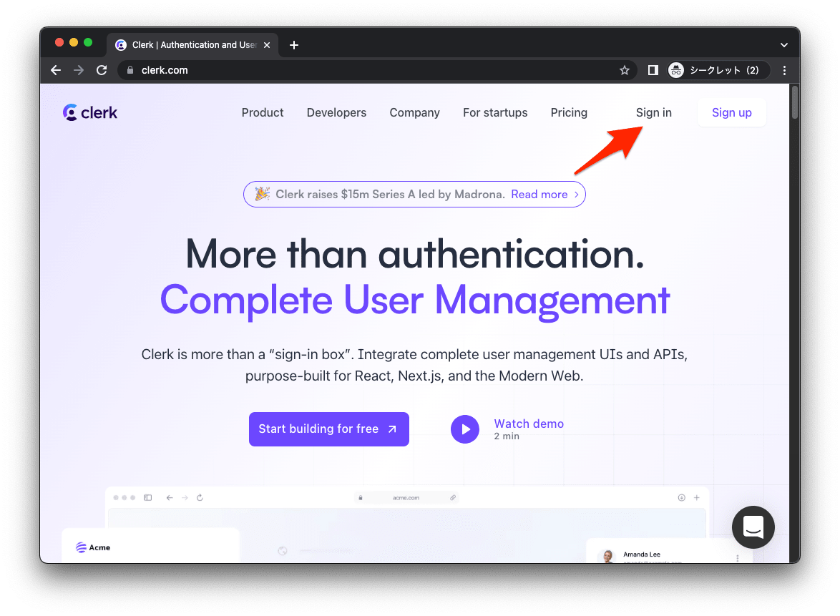Image resolution: width=840 pixels, height=616 pixels.
Task: Click the Sign in link
Action: [653, 112]
